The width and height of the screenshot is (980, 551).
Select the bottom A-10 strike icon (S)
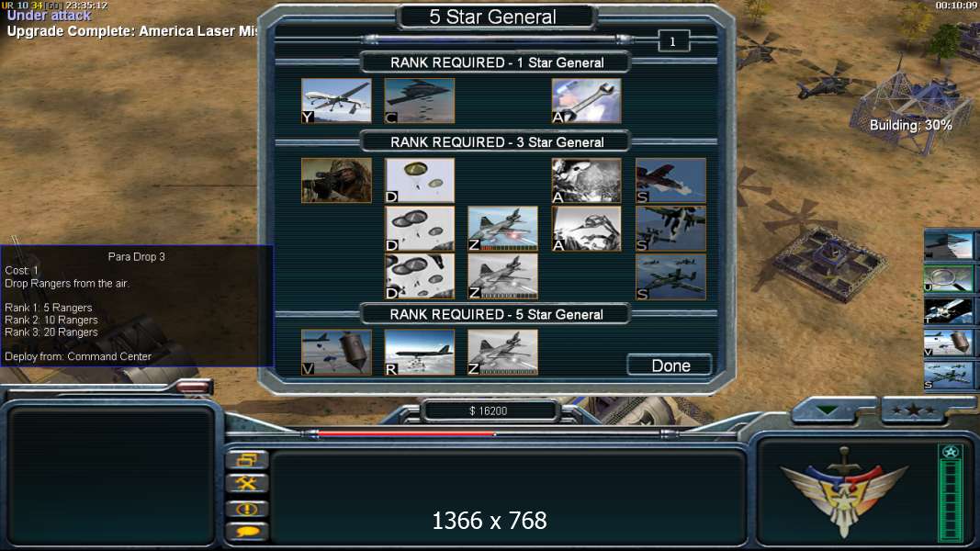(670, 276)
